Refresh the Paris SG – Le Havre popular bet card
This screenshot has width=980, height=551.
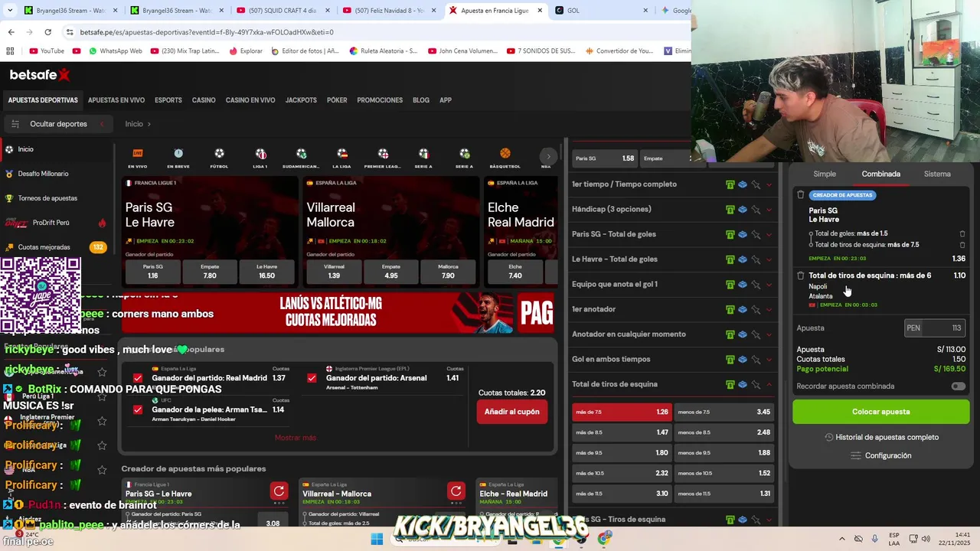tap(279, 491)
